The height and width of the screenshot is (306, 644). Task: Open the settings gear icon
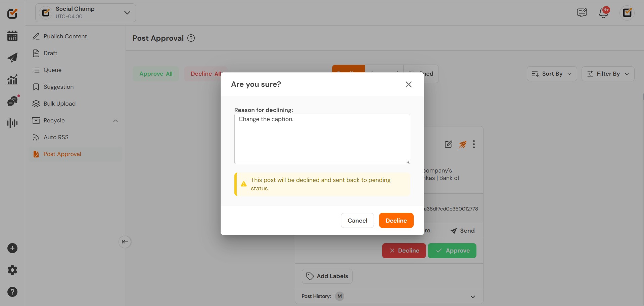[12, 270]
